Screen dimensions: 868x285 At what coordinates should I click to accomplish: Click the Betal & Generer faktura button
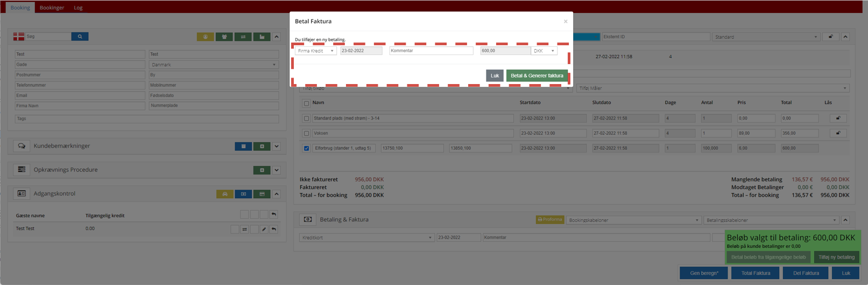(537, 76)
